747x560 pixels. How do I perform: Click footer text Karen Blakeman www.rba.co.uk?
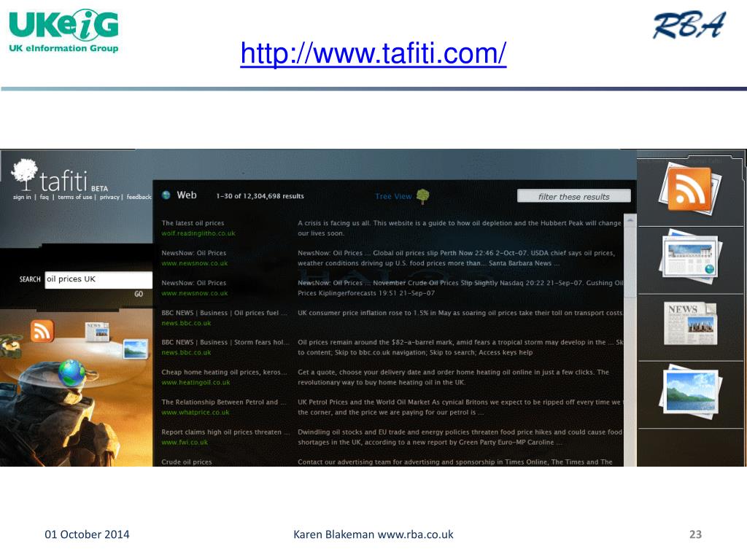[373, 534]
